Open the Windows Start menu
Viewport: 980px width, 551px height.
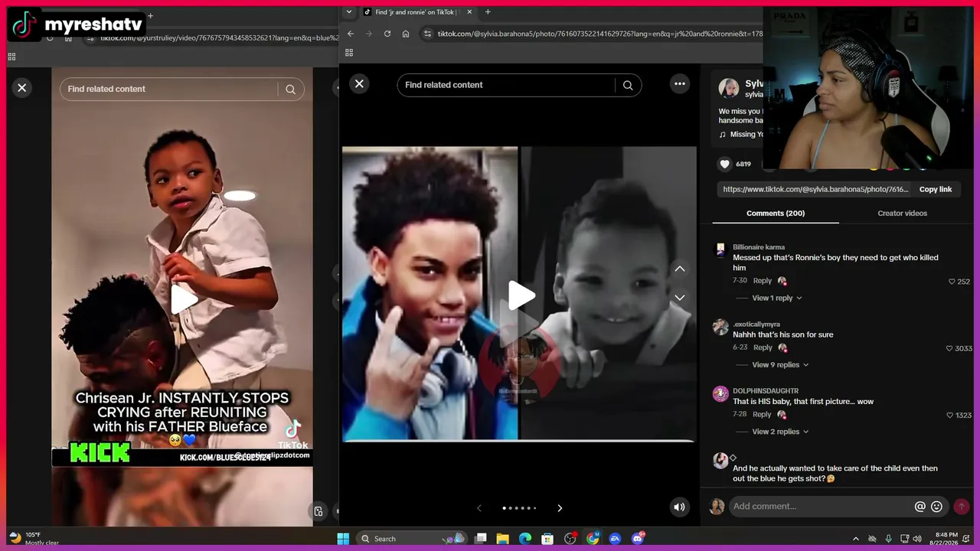[343, 539]
